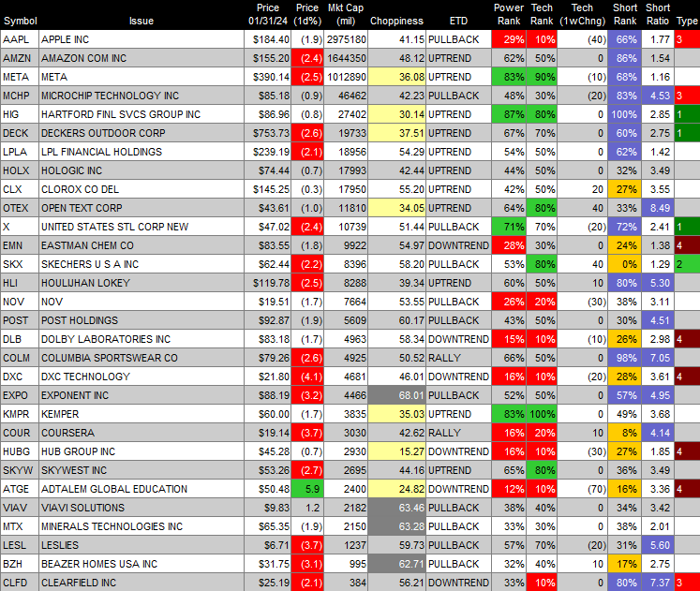The height and width of the screenshot is (591, 700).
Task: Select the HLI symbol cell
Action: [20, 283]
